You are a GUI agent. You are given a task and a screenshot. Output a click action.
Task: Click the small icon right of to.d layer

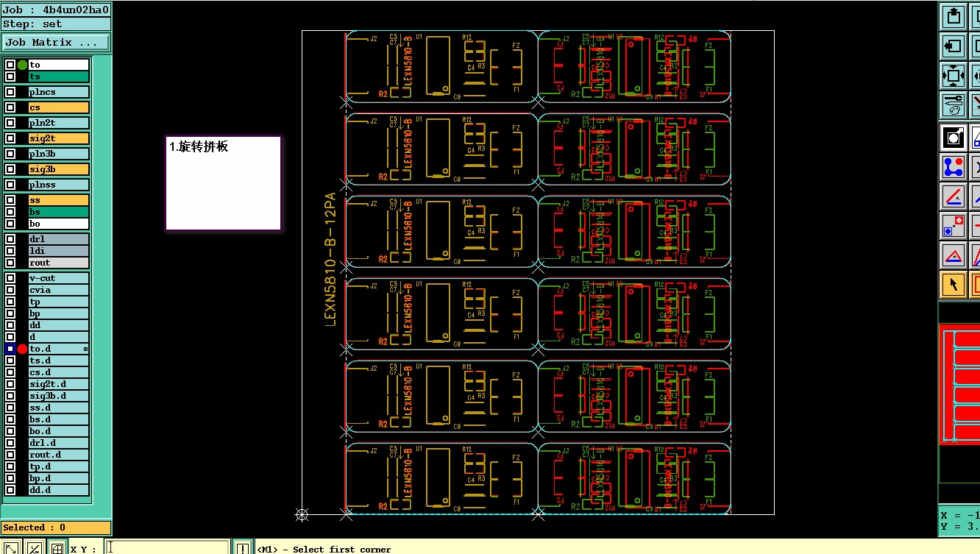[85, 349]
